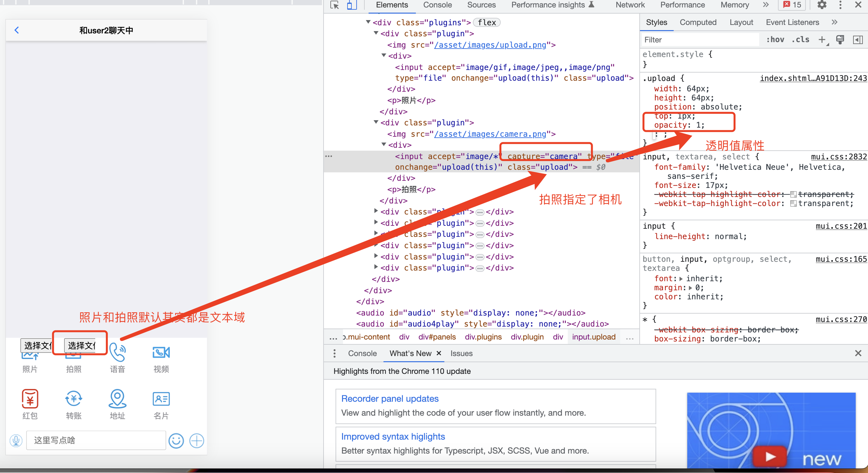Open the Event Listeners tab

[792, 22]
